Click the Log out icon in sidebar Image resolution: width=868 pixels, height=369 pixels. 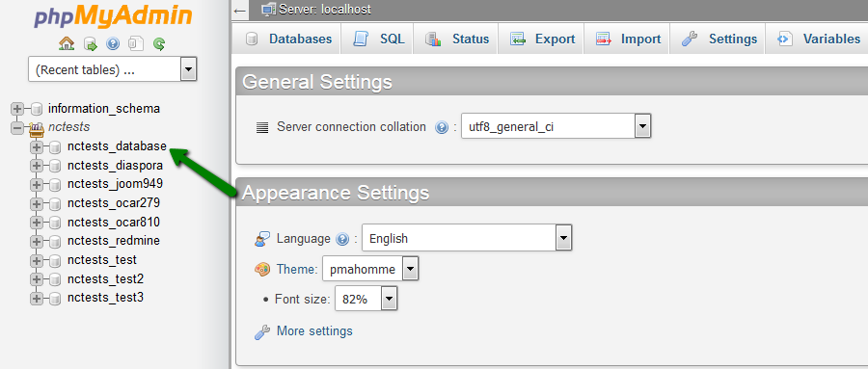click(91, 43)
